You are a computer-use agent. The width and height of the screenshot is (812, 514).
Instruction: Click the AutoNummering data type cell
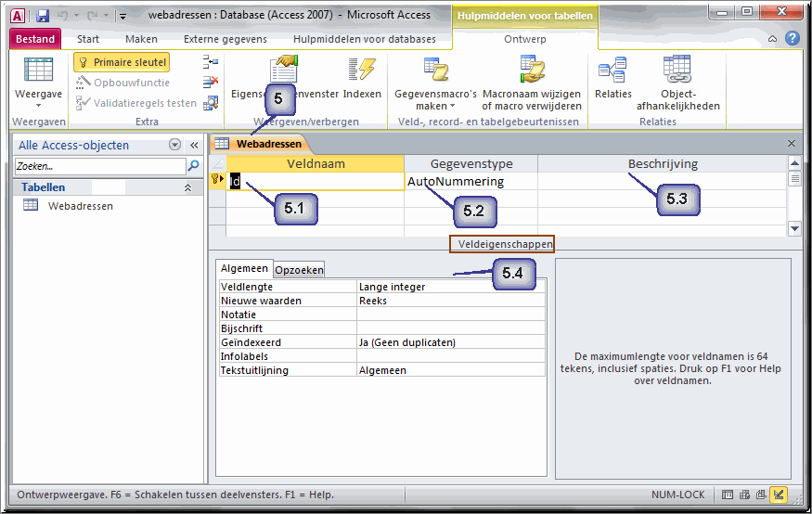[471, 181]
